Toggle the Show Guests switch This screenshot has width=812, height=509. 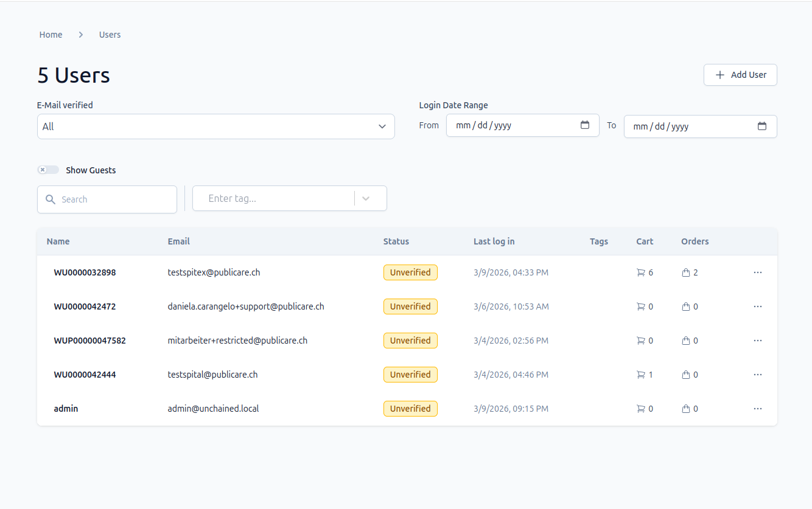point(48,170)
